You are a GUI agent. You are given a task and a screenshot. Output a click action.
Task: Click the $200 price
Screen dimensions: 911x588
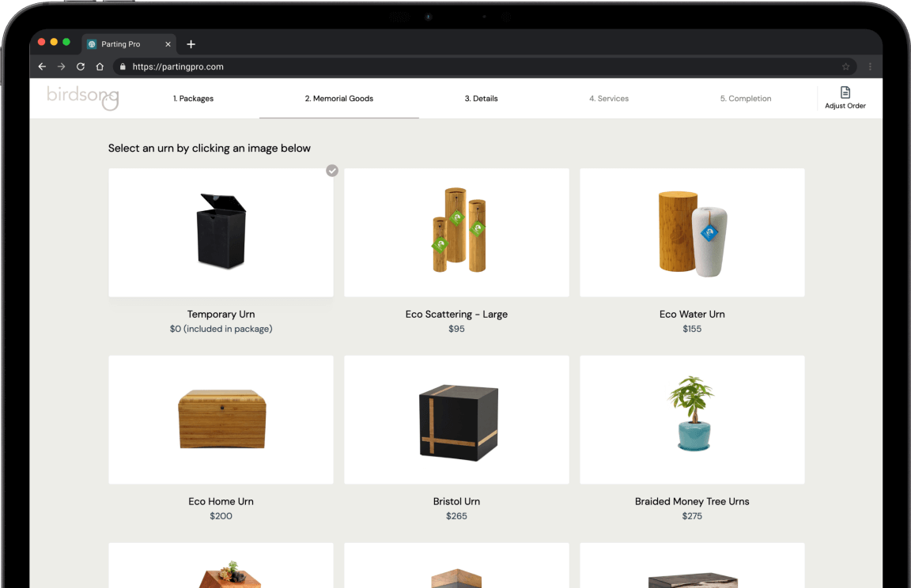point(221,516)
